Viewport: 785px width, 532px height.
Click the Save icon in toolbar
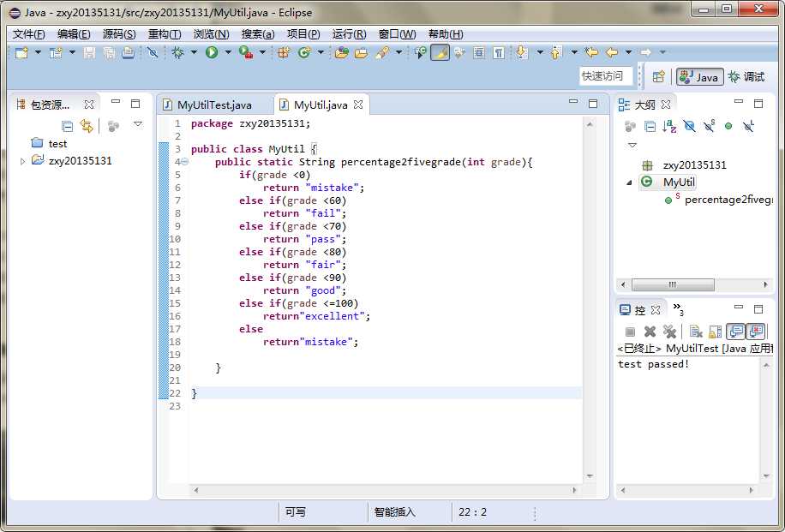pos(89,52)
